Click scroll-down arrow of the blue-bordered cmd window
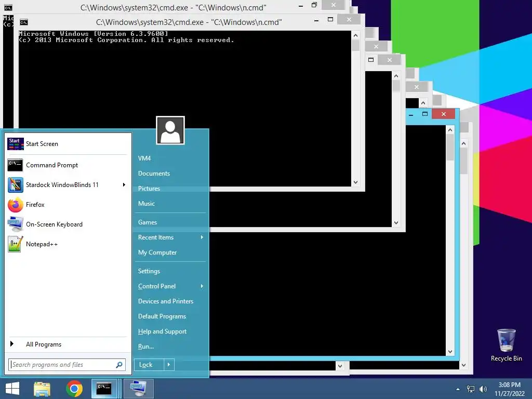Image resolution: width=532 pixels, height=399 pixels. pos(450,352)
